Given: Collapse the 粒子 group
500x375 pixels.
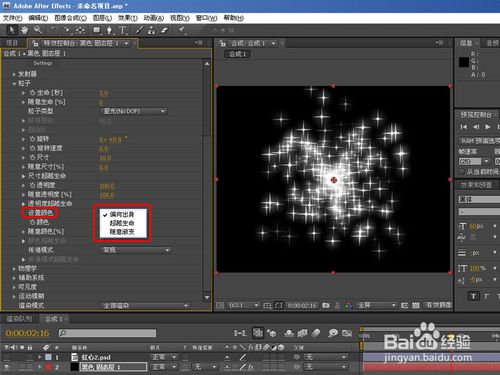Looking at the screenshot, I should click(14, 83).
